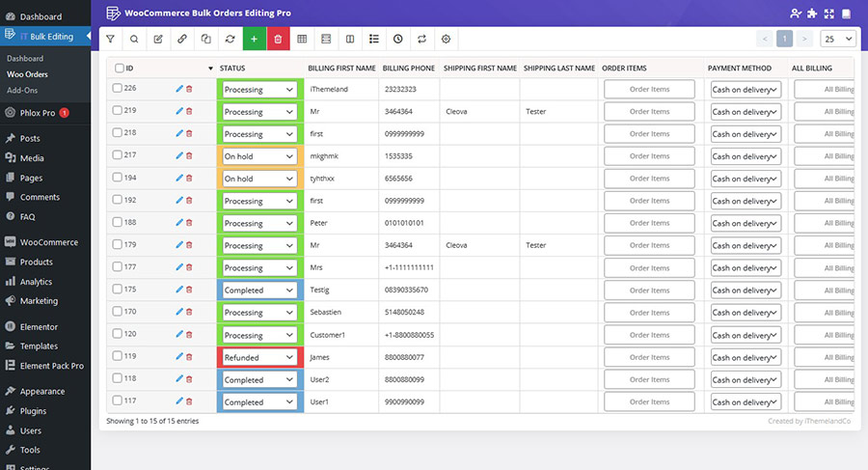Open Refunded status dropdown for order 119
868x470 pixels.
click(259, 357)
